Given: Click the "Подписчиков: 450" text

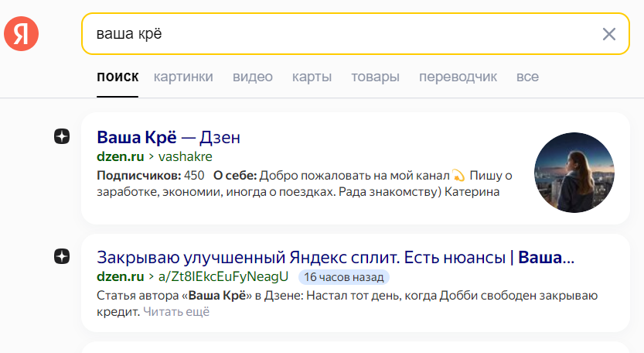Looking at the screenshot, I should click(150, 176).
